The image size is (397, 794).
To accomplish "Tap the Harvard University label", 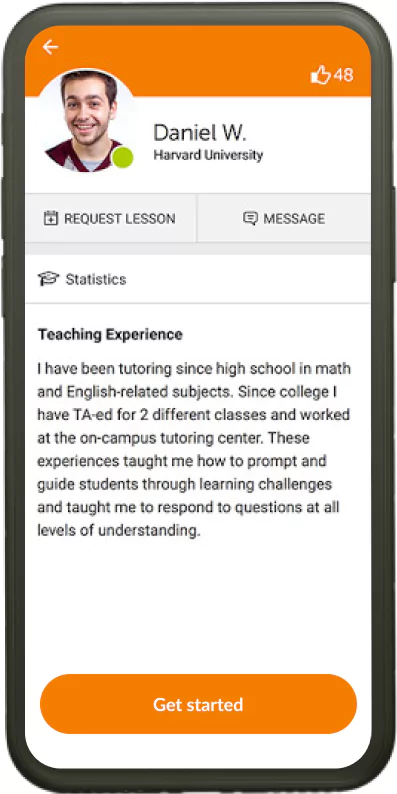I will coord(208,155).
